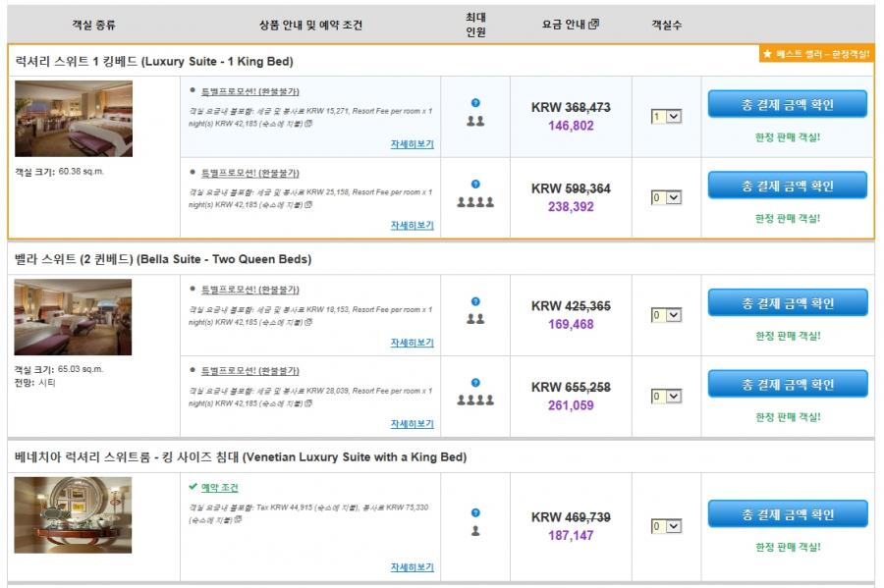Click the question mark icon for 238,392 rate

click(x=475, y=184)
